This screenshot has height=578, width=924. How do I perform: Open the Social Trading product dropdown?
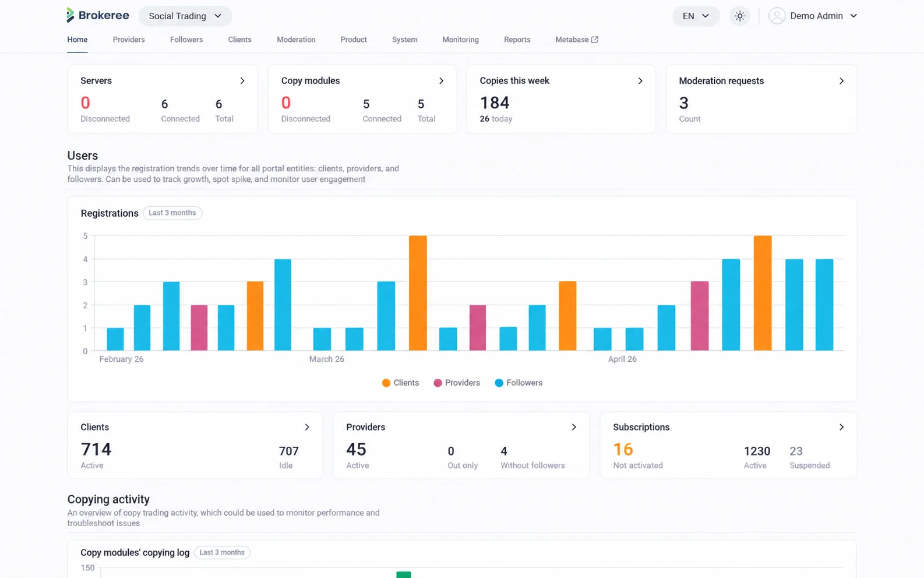point(185,16)
